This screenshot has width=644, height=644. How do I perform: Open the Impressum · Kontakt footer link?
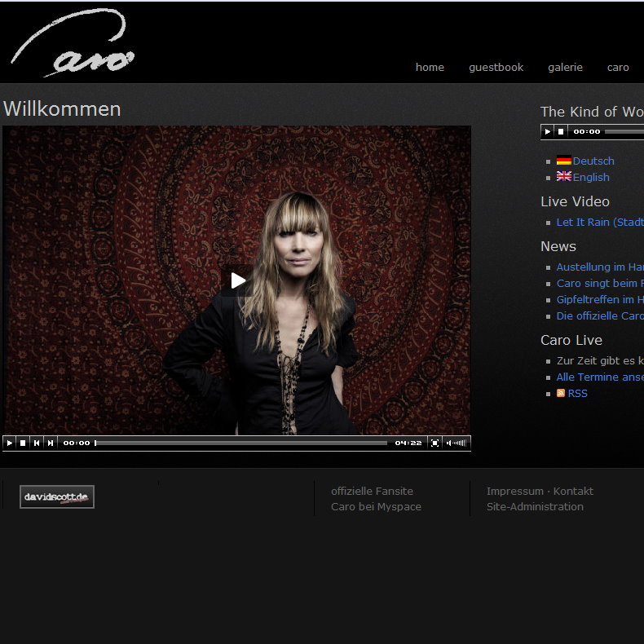coord(540,491)
